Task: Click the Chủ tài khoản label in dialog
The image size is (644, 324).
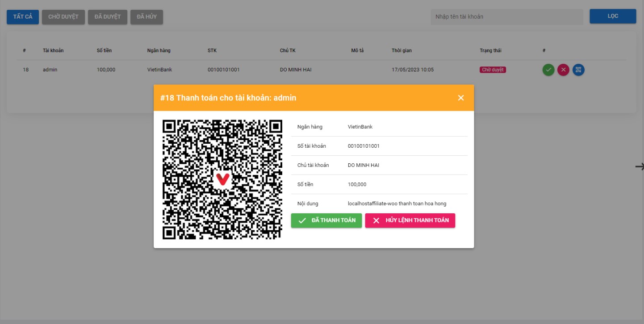Action: click(x=313, y=165)
